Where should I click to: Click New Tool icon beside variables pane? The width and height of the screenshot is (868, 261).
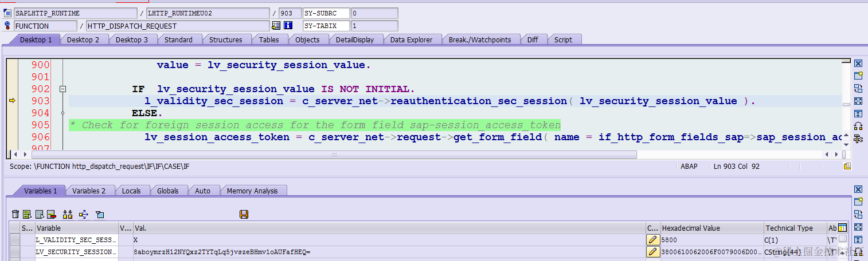coord(858,201)
